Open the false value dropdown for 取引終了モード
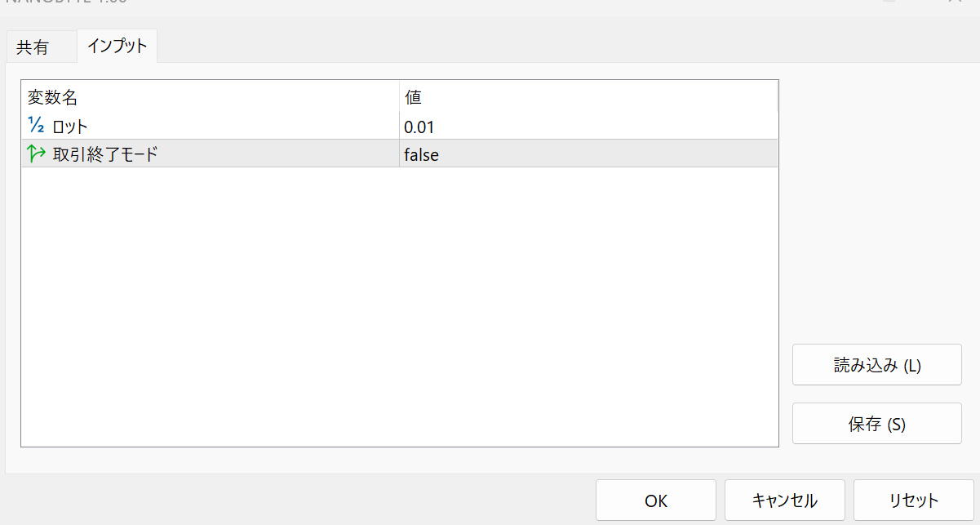Image resolution: width=980 pixels, height=525 pixels. click(x=588, y=154)
